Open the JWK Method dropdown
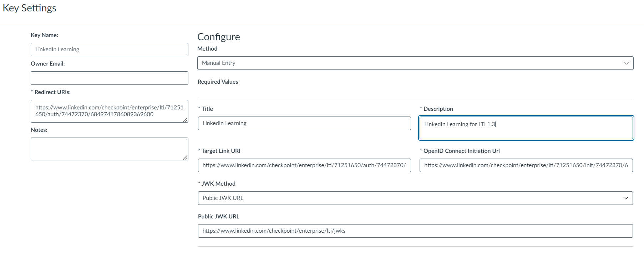 415,198
